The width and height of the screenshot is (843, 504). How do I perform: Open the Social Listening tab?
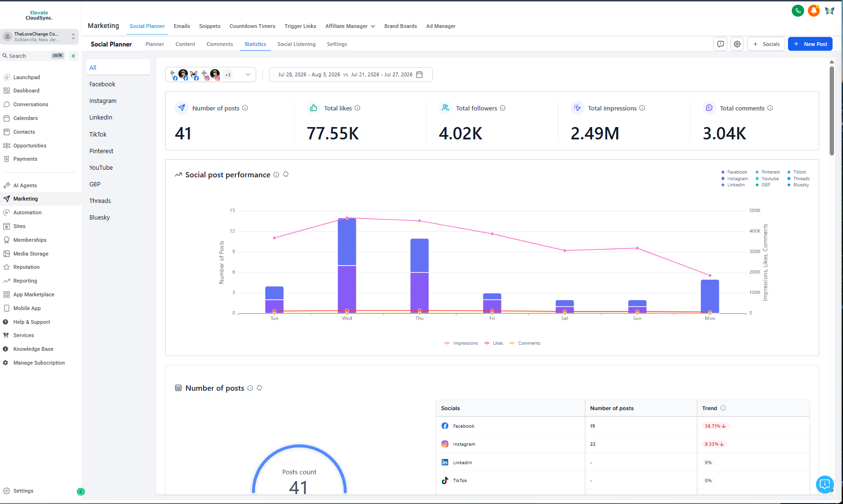296,44
